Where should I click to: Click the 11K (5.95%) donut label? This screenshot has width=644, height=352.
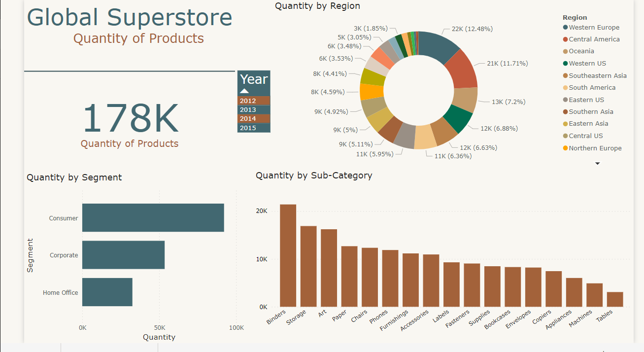[375, 154]
